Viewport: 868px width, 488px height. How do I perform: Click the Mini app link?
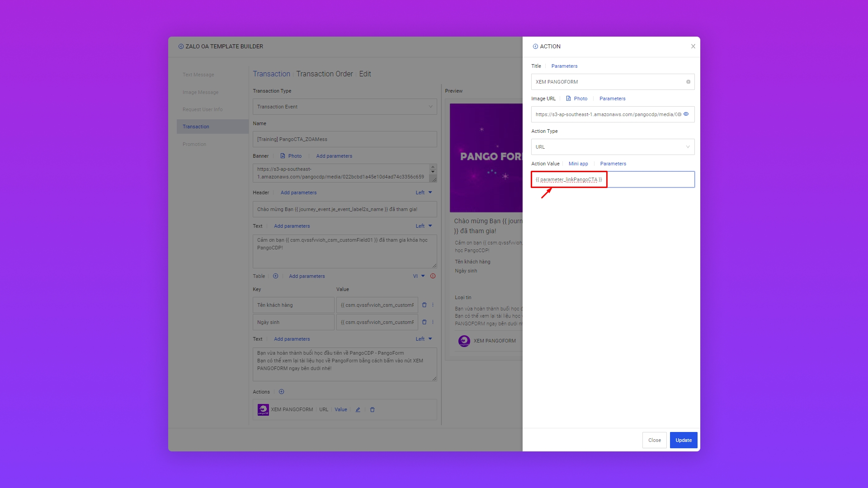(578, 164)
